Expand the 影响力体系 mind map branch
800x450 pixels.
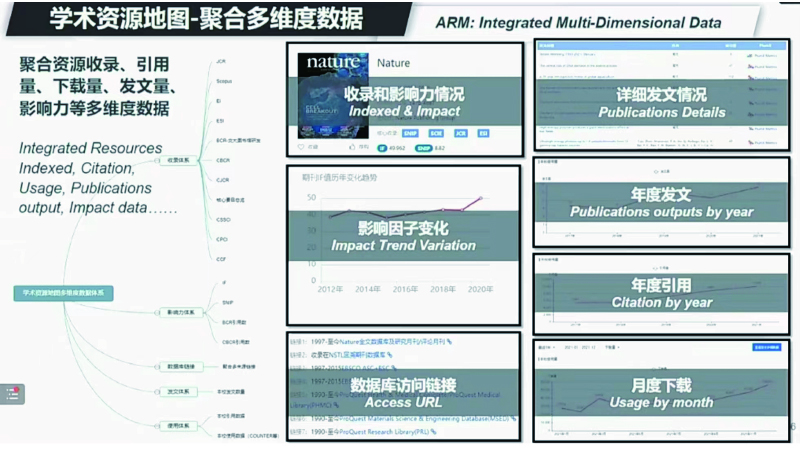tap(179, 312)
